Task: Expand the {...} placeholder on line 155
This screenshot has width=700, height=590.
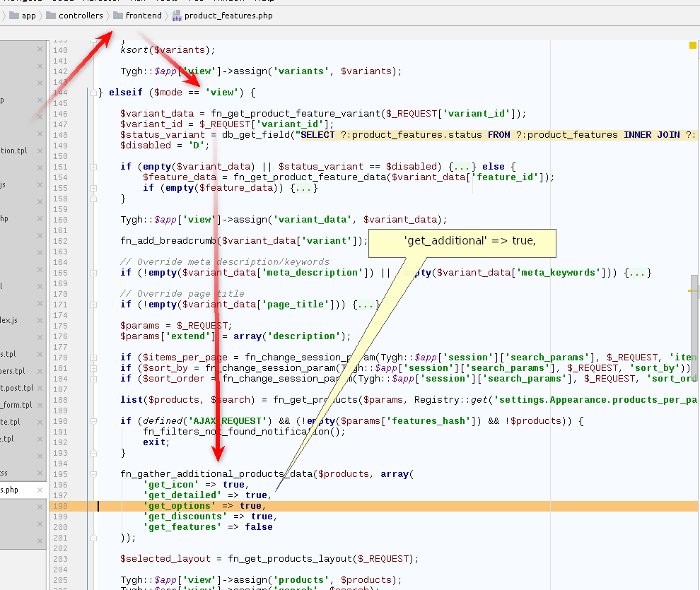Action: [x=304, y=188]
